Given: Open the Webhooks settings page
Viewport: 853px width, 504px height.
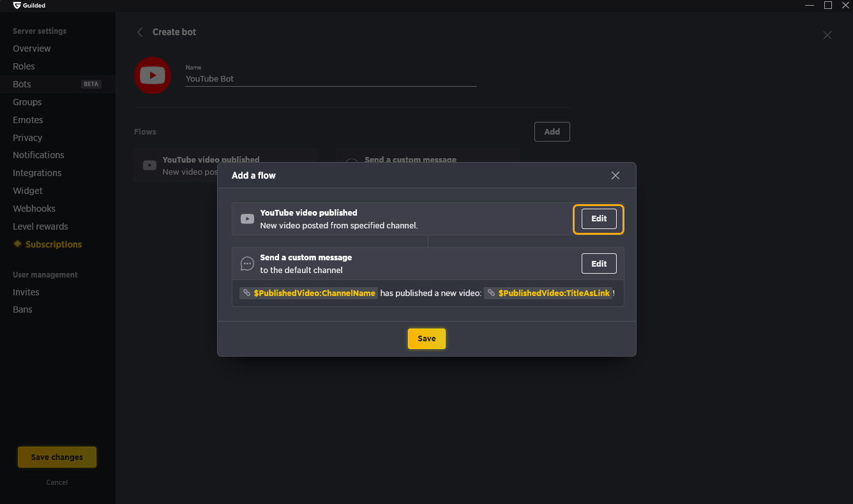Looking at the screenshot, I should click(x=34, y=209).
